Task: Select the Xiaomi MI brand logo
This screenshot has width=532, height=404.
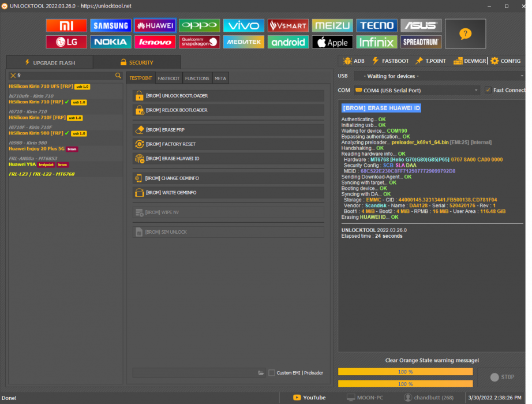Action: (66, 25)
